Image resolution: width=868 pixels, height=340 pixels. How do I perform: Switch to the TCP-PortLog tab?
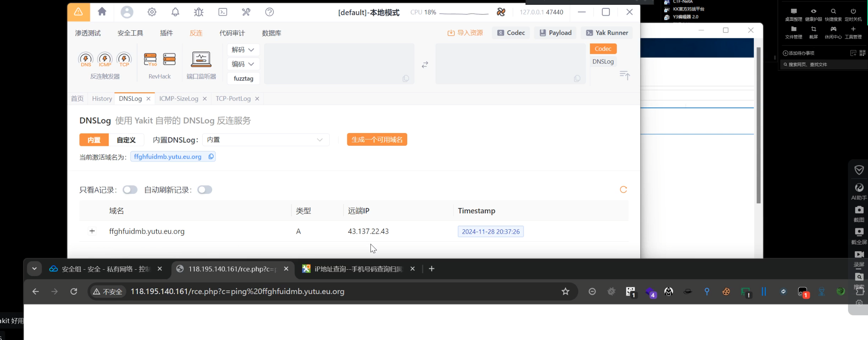pos(233,98)
